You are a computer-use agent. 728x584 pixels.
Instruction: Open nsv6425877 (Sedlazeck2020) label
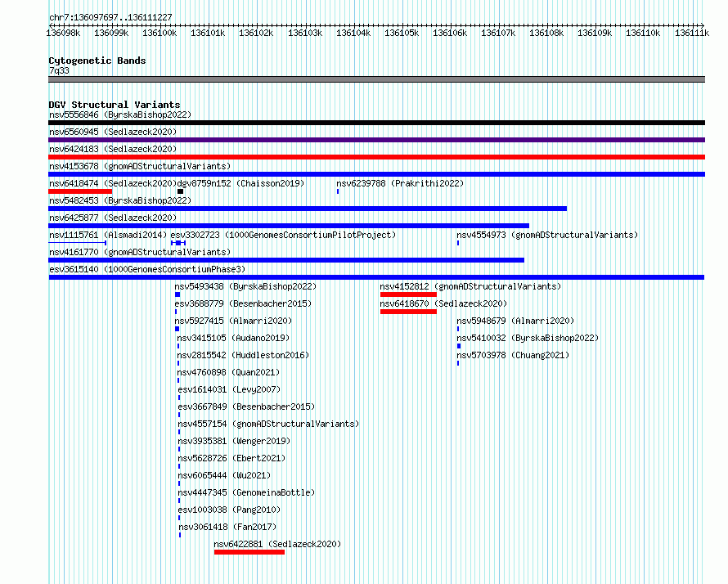click(113, 218)
